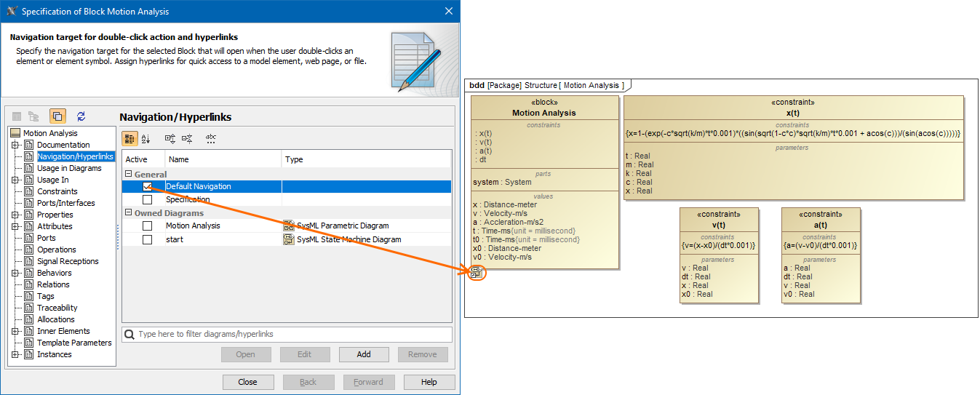Screen dimensions: 980x395
Task: Click the Motion Analysis block icon in tree
Action: 15,133
